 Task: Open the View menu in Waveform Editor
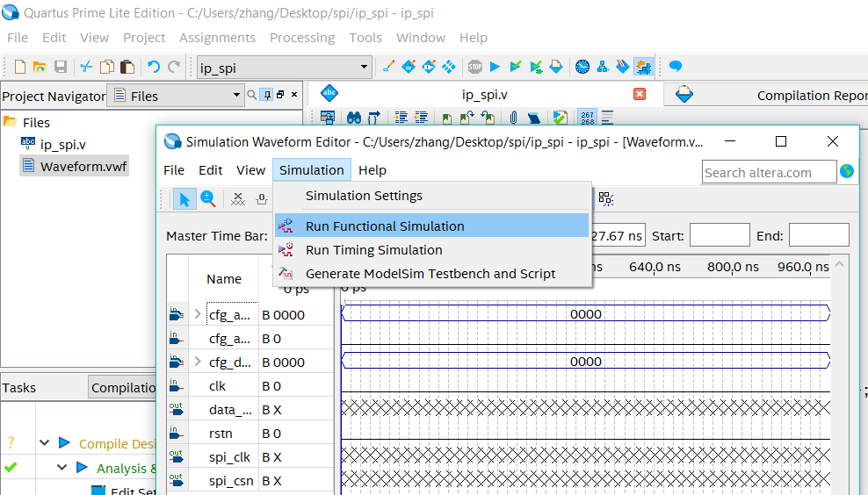tap(250, 170)
